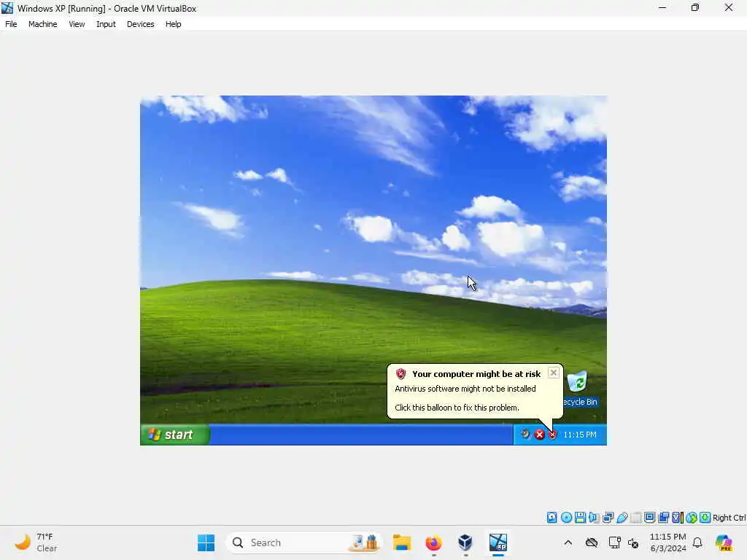This screenshot has width=747, height=560.
Task: Click the CPU virtualization V status icon
Action: (x=677, y=518)
